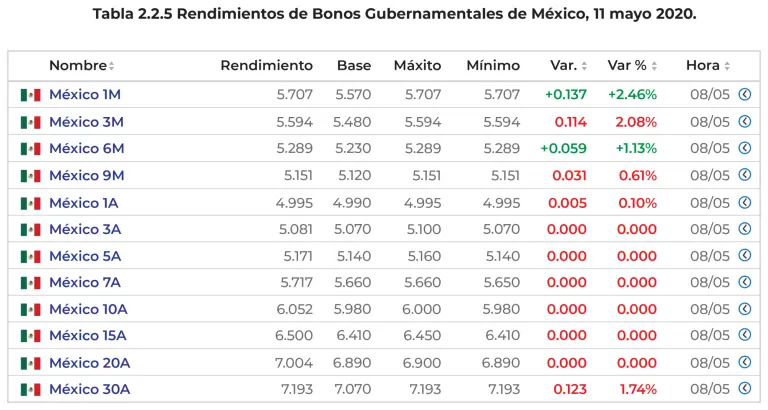This screenshot has width=768, height=410.
Task: Click the Rendimiento column header
Action: (x=266, y=66)
